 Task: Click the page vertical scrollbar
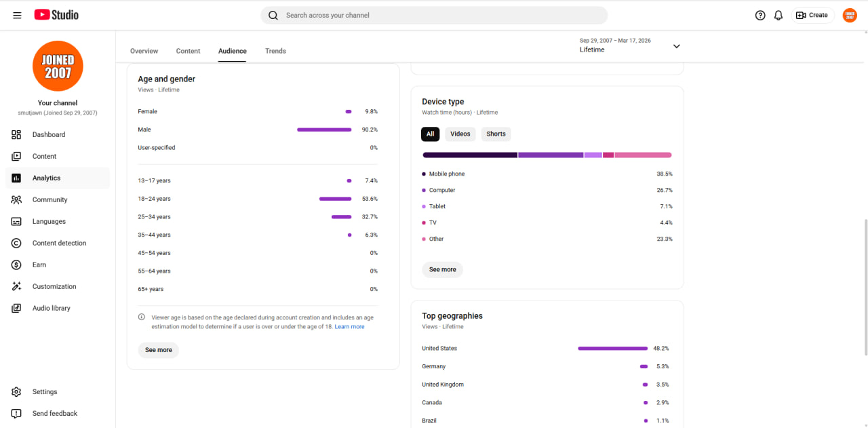point(865,286)
